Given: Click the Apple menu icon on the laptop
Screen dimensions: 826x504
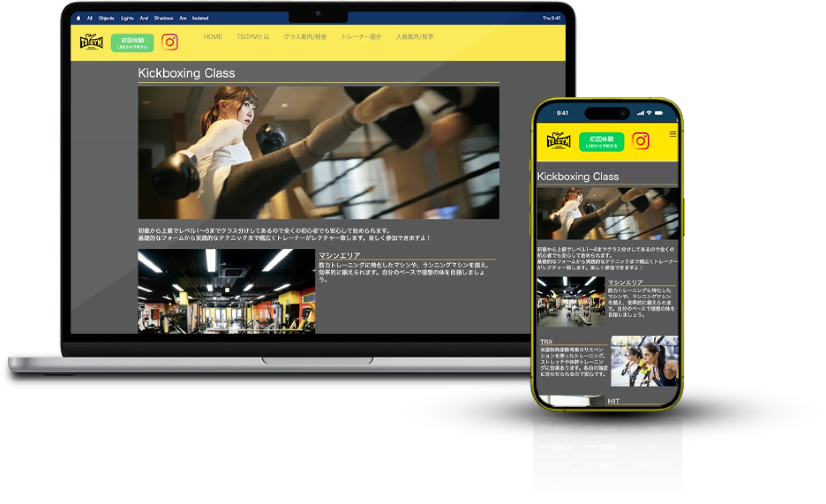Looking at the screenshot, I should pos(78,18).
